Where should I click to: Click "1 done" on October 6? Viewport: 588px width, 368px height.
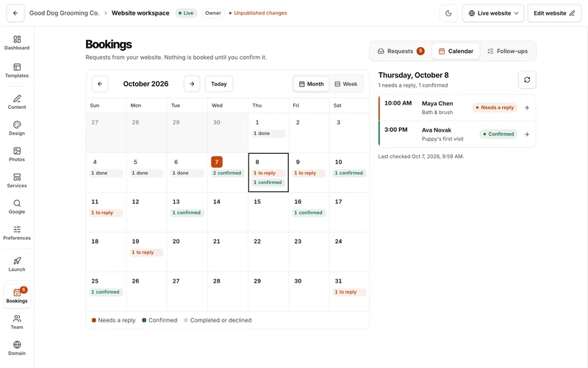[187, 173]
